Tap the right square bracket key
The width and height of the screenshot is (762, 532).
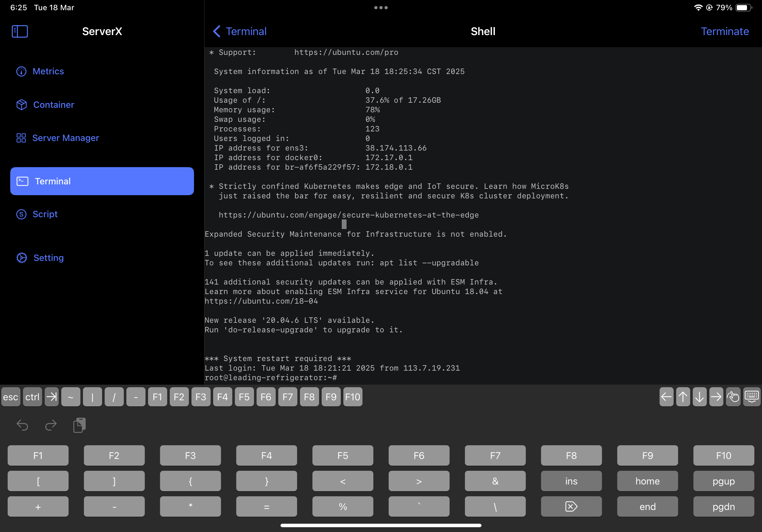pyautogui.click(x=114, y=481)
